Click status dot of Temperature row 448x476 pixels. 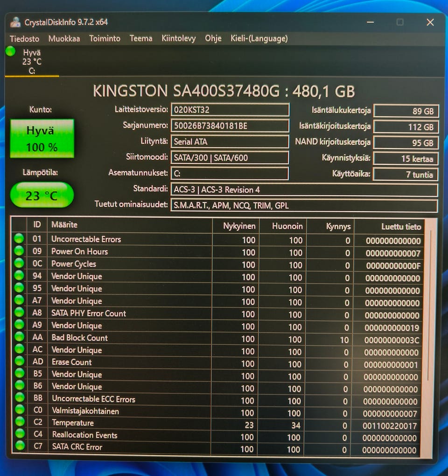(x=20, y=421)
